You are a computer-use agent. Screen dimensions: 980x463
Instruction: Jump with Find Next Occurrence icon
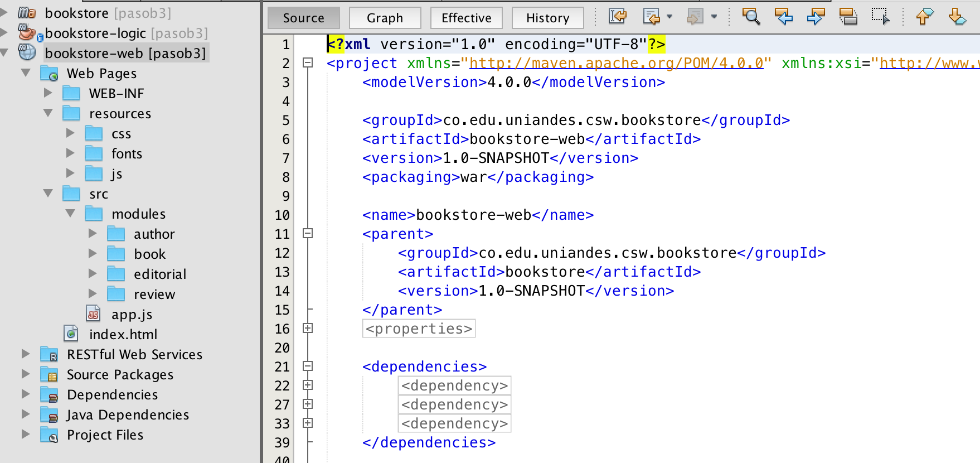click(816, 17)
